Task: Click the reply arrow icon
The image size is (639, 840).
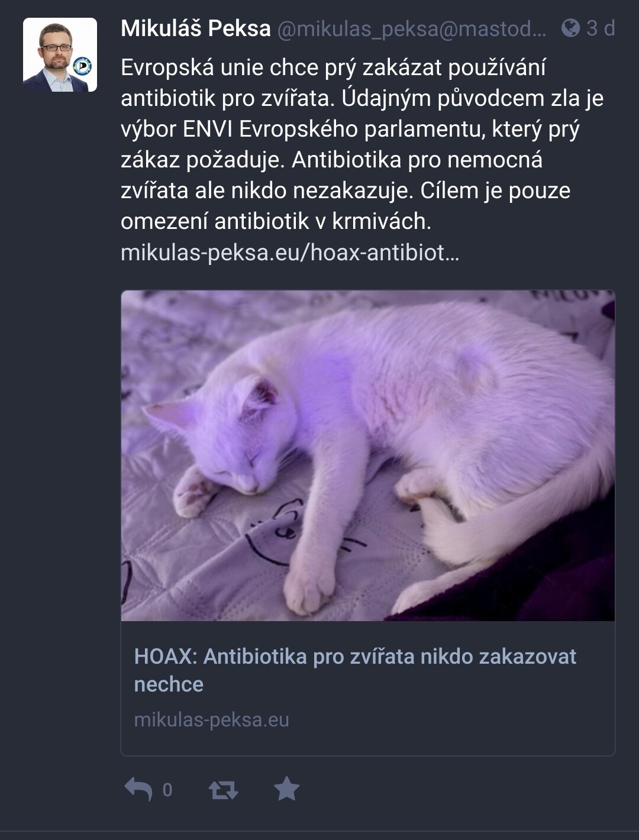Action: (138, 790)
